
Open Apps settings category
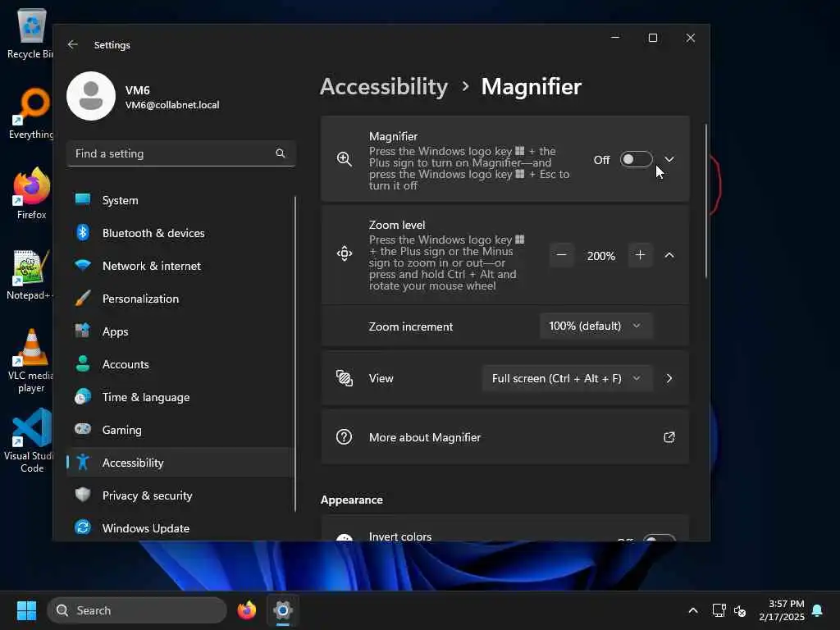pyautogui.click(x=180, y=331)
